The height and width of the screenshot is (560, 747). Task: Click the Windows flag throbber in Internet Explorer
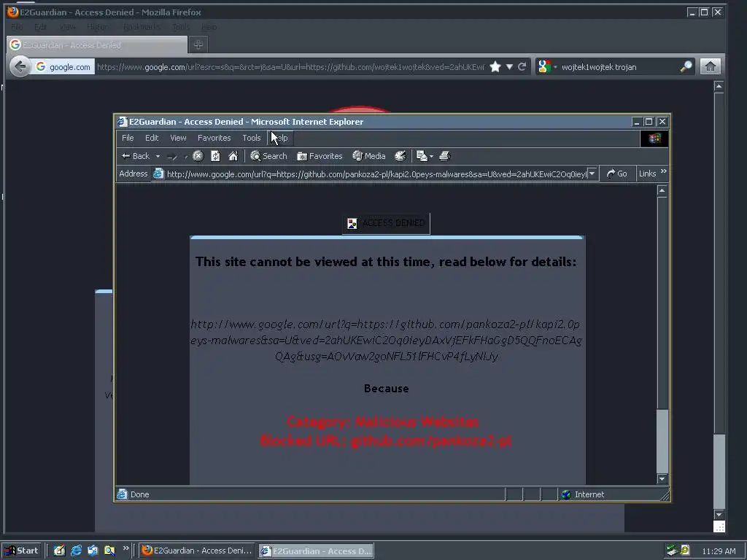point(654,138)
